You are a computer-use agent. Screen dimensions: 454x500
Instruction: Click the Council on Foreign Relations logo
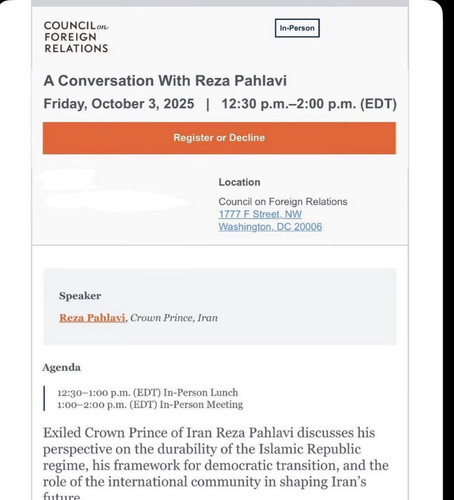pos(76,37)
